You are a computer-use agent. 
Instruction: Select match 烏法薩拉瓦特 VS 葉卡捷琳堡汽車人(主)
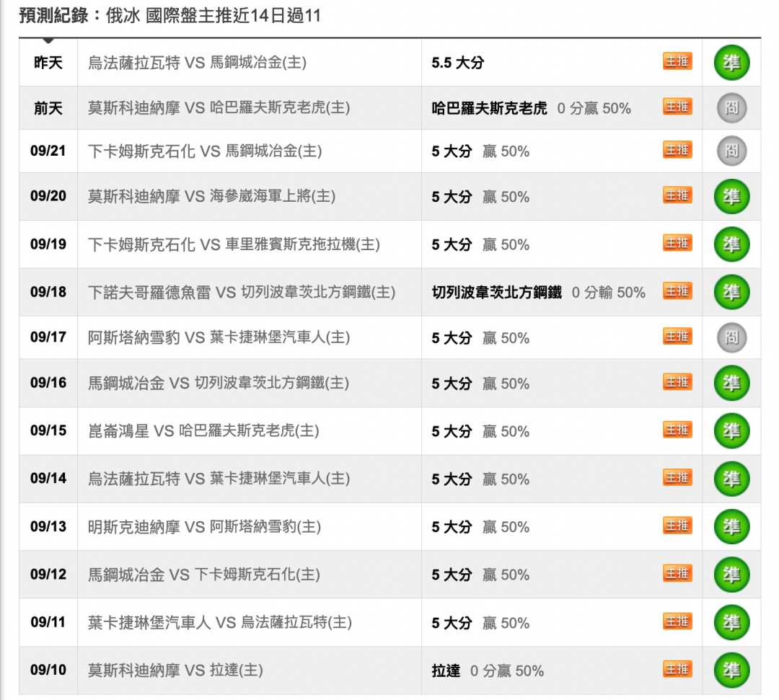pos(219,479)
